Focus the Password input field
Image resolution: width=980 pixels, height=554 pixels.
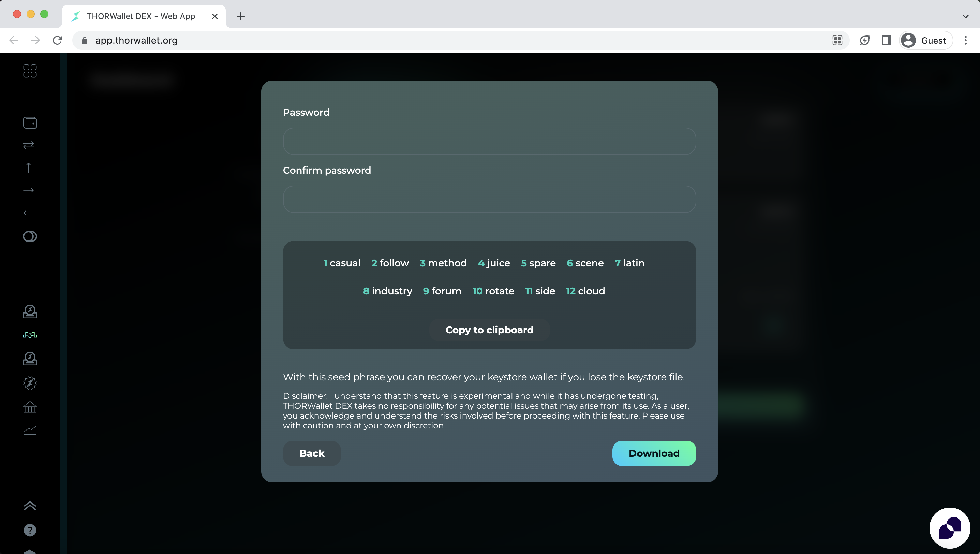pyautogui.click(x=489, y=141)
